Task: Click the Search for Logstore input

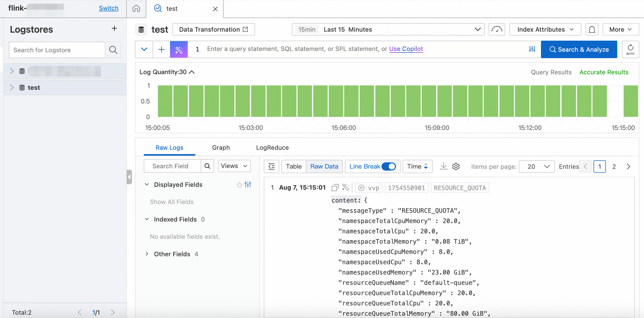Action: click(57, 50)
